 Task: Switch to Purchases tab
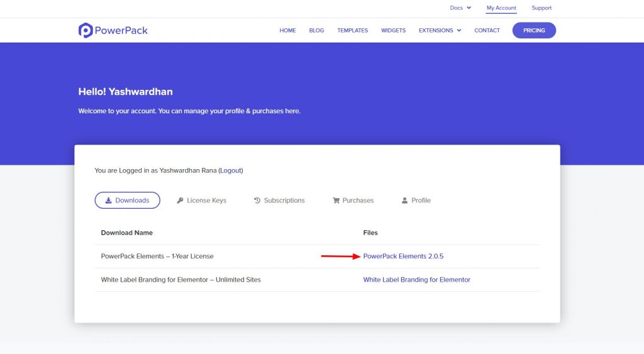(353, 201)
